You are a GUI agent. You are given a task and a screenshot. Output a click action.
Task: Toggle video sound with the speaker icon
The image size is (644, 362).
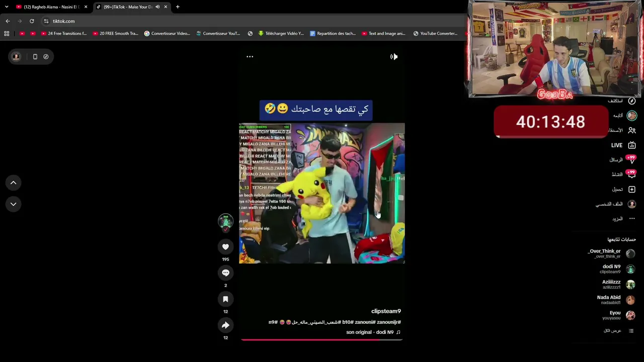click(x=394, y=57)
